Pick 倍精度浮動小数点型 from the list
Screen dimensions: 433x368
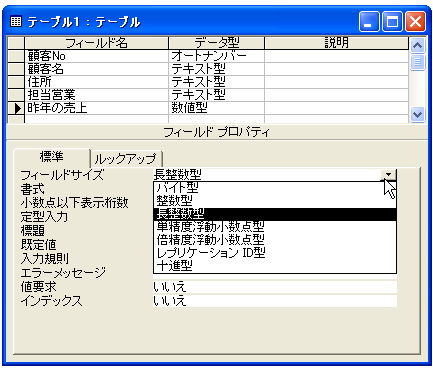275,240
